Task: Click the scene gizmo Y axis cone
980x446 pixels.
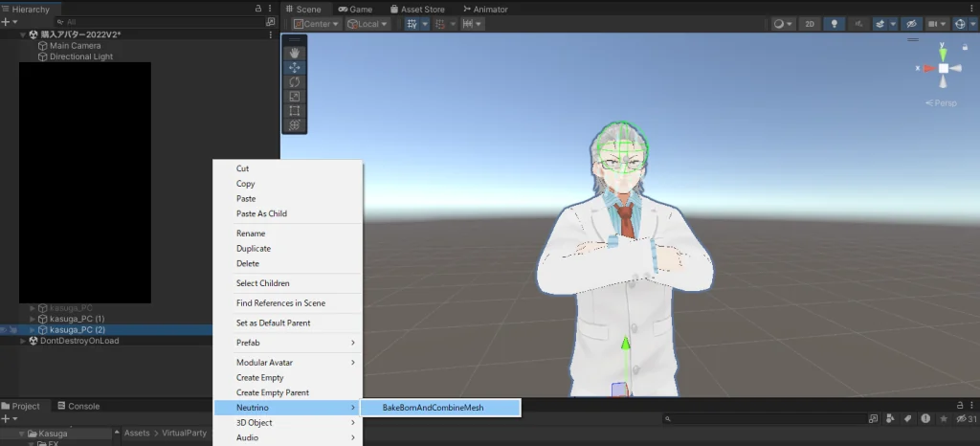Action: [x=943, y=54]
